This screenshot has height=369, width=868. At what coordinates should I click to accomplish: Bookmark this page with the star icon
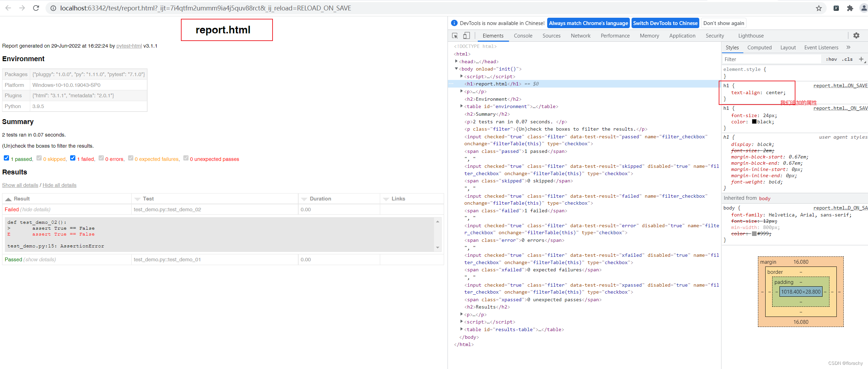[819, 8]
